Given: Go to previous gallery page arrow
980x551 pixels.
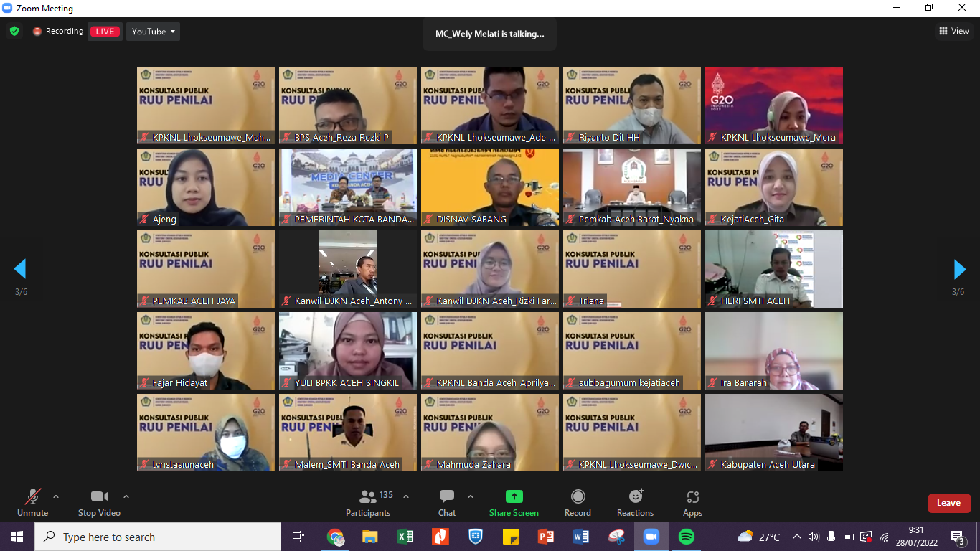Looking at the screenshot, I should pyautogui.click(x=20, y=269).
